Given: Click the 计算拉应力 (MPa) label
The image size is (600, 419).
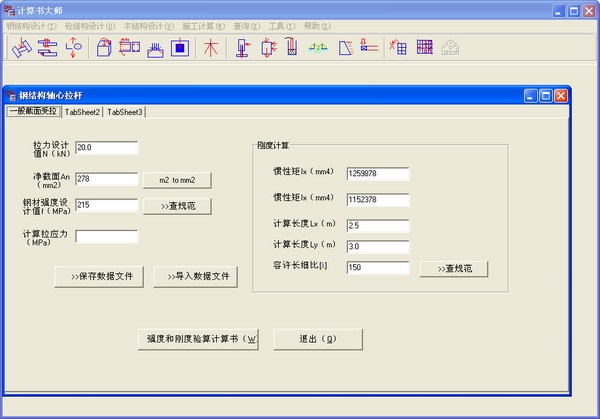Looking at the screenshot, I should tap(45, 238).
